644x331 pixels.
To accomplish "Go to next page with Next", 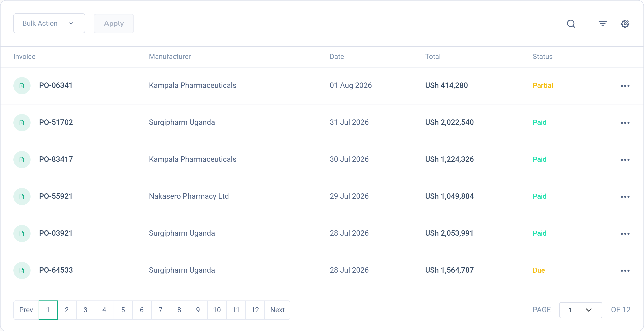I will click(x=277, y=310).
